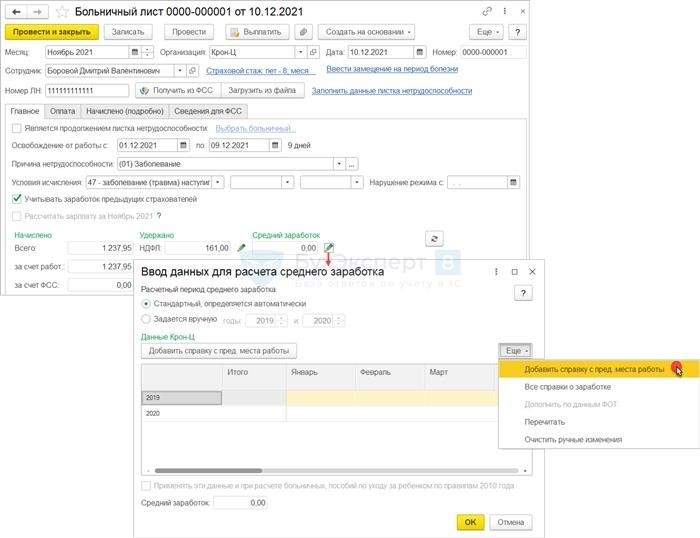Click the Записать button

click(128, 32)
